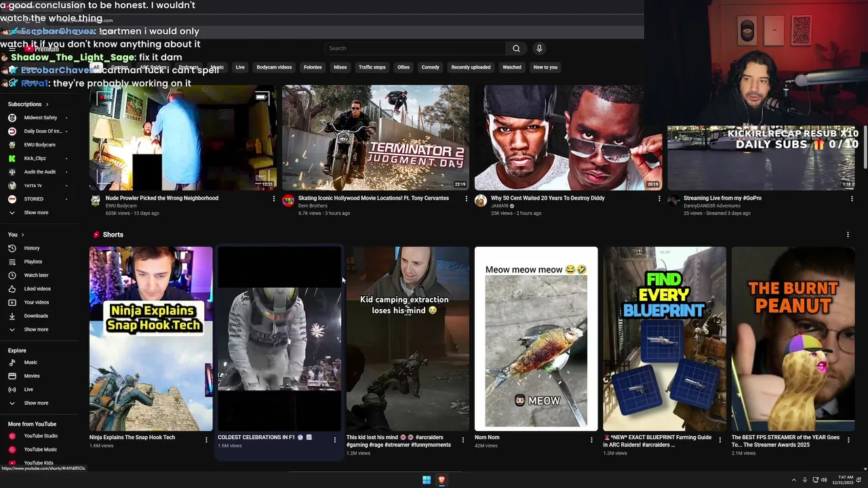Viewport: 868px width, 488px height.
Task: Open the Liked videos thumbs-up icon
Action: [x=12, y=289]
